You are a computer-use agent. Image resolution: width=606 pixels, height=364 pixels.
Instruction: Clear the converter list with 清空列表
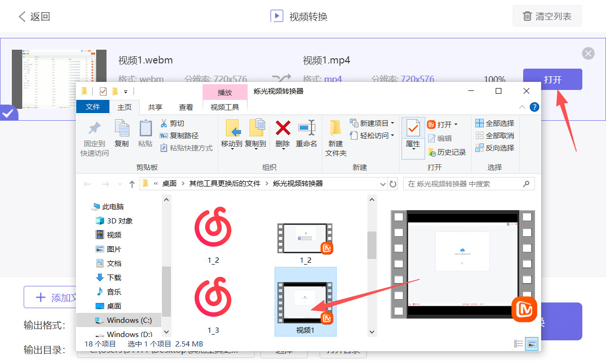pos(547,17)
